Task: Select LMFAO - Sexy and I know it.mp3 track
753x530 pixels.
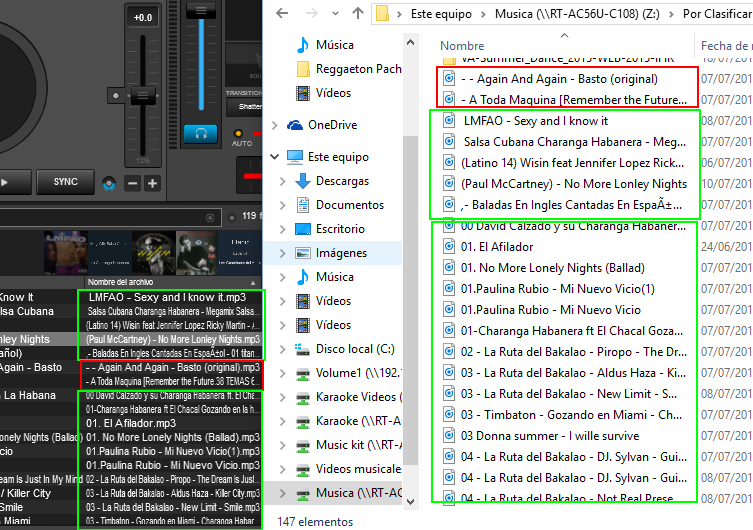Action: 167,297
